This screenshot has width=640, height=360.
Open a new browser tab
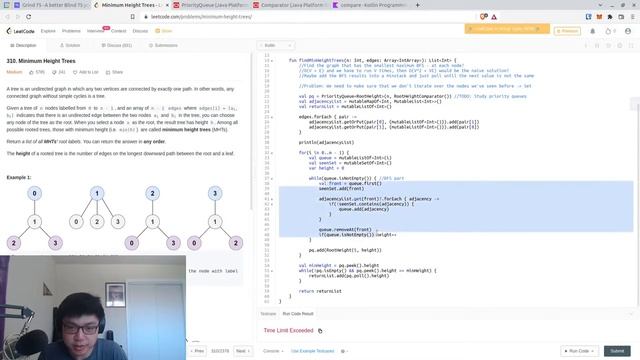tap(418, 5)
